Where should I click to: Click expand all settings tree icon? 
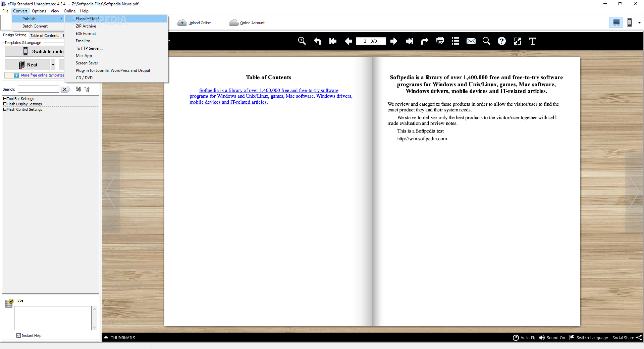tap(78, 89)
